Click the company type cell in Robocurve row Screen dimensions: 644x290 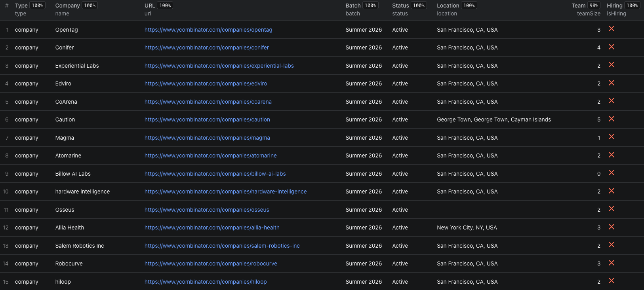click(x=27, y=263)
